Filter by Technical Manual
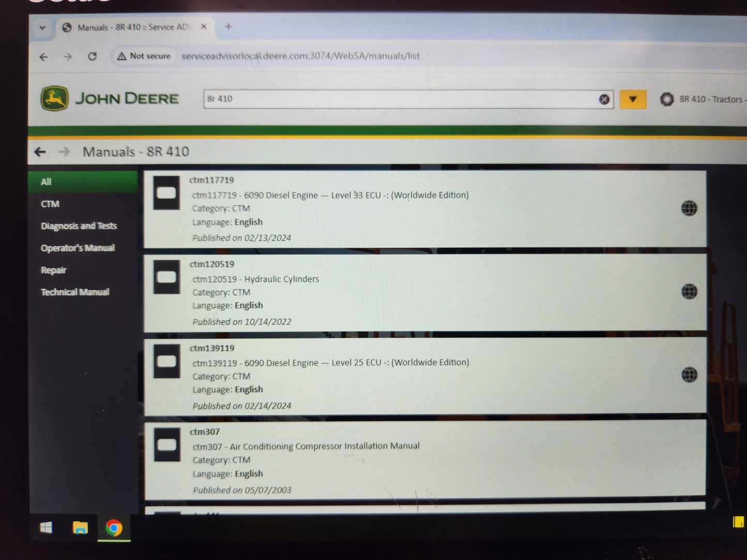The width and height of the screenshot is (747, 560). tap(75, 292)
